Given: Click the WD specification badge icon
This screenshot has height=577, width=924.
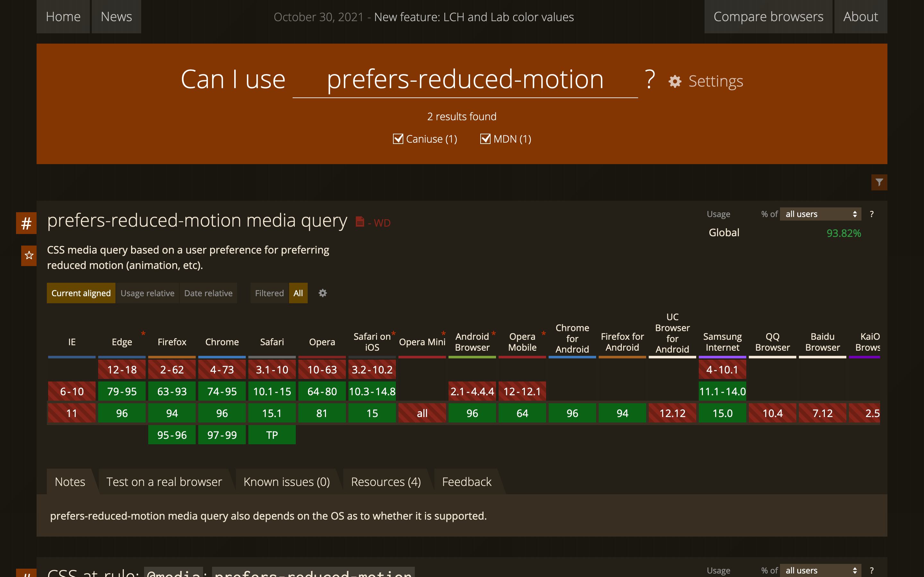Looking at the screenshot, I should [x=359, y=222].
